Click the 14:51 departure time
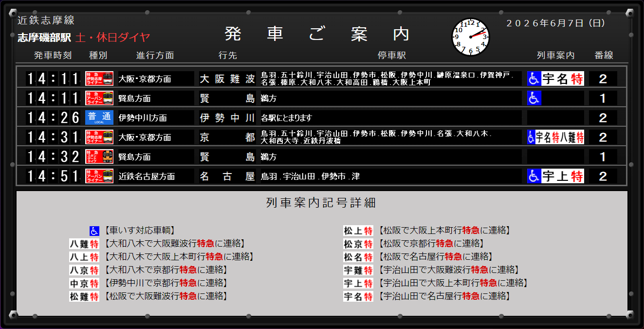Viewport: 644px width, 329px height. coord(53,176)
